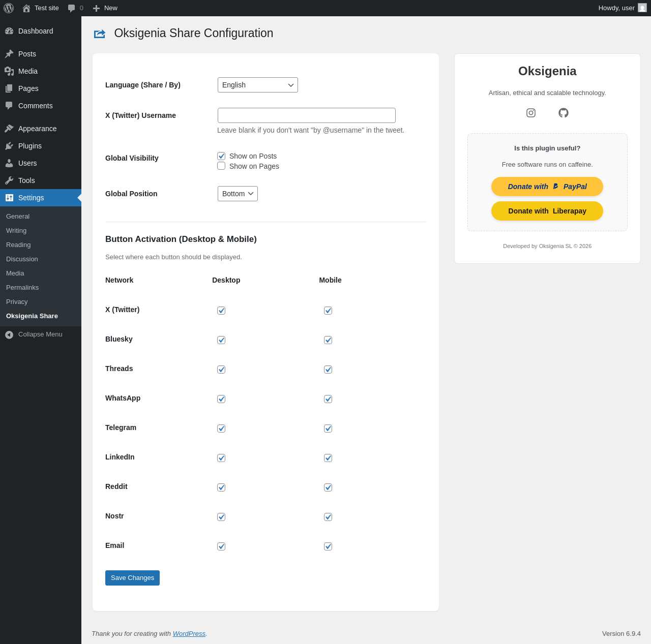Click the Collapse Menu arrow icon
The image size is (651, 644).
pyautogui.click(x=9, y=334)
